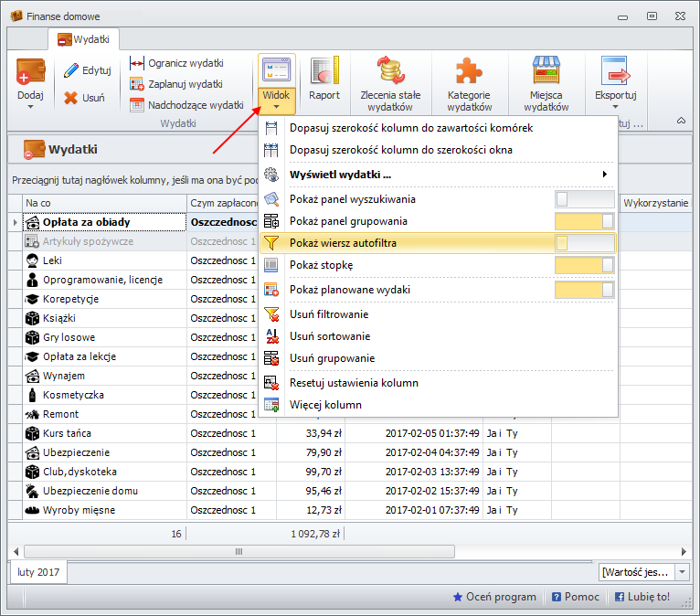This screenshot has height=616, width=700.
Task: Select the Kurs tańca row
Action: [67, 433]
